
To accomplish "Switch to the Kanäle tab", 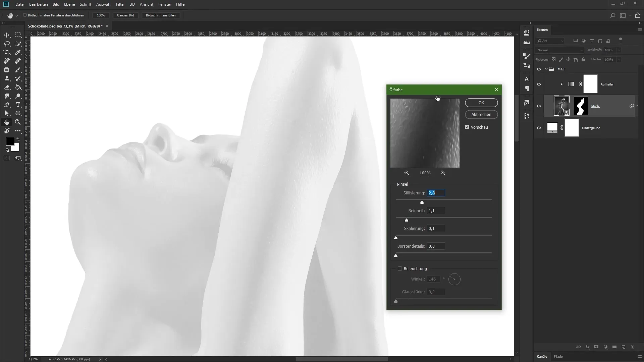I will pyautogui.click(x=542, y=356).
